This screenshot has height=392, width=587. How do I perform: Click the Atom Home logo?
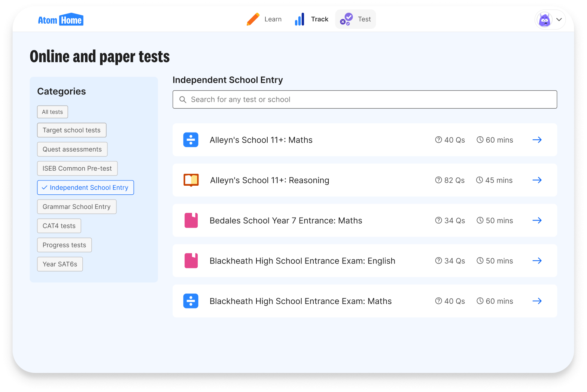(x=61, y=19)
